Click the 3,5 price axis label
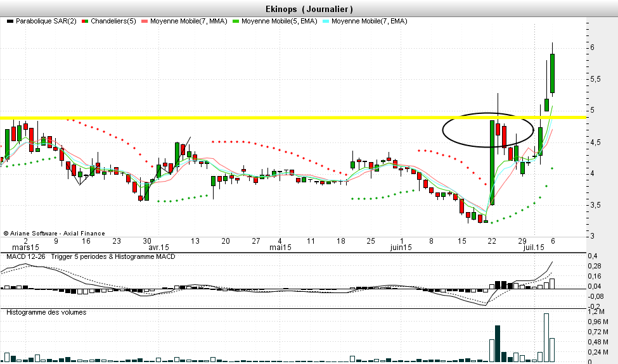The height and width of the screenshot is (364, 618). (596, 205)
